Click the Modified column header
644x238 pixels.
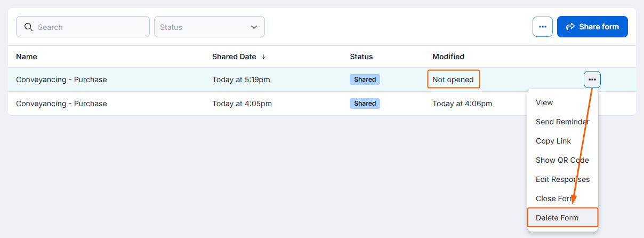coord(448,57)
